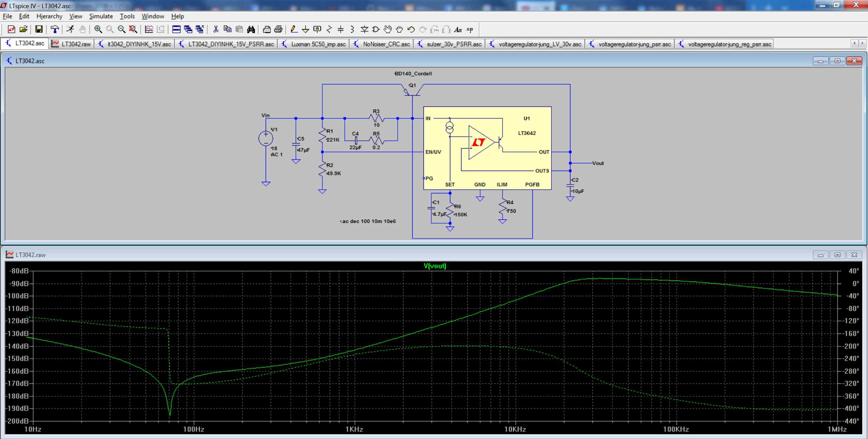Viewport: 868px width, 439px height.
Task: Click the Vout net label
Action: [x=598, y=163]
